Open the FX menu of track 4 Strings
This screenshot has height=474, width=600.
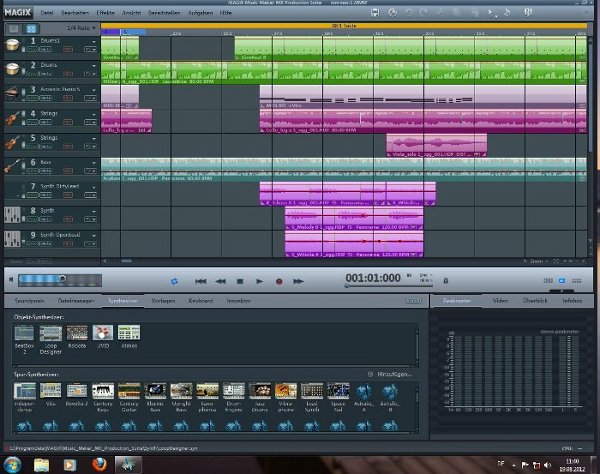tap(90, 122)
